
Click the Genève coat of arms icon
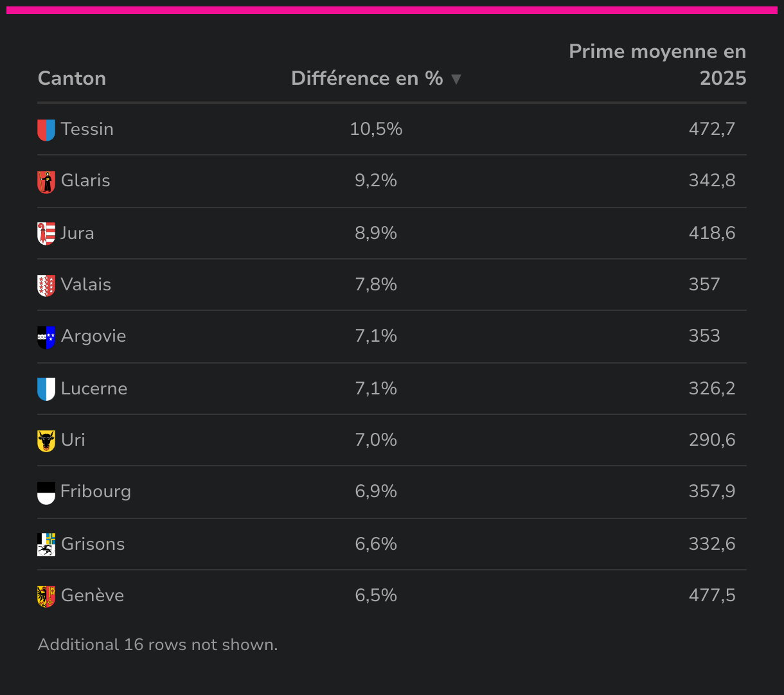point(46,596)
